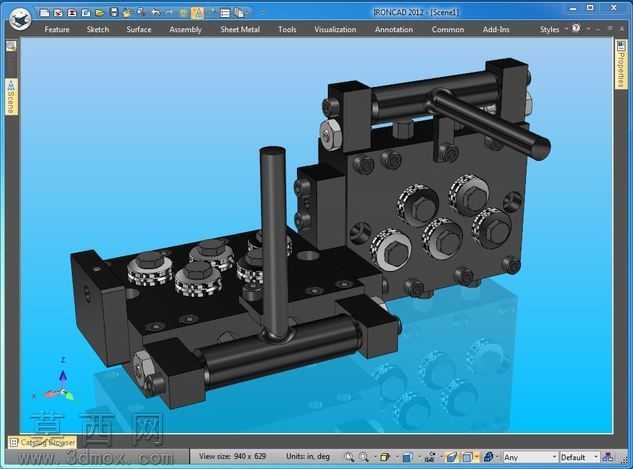Switch to the Common tab

click(x=448, y=29)
